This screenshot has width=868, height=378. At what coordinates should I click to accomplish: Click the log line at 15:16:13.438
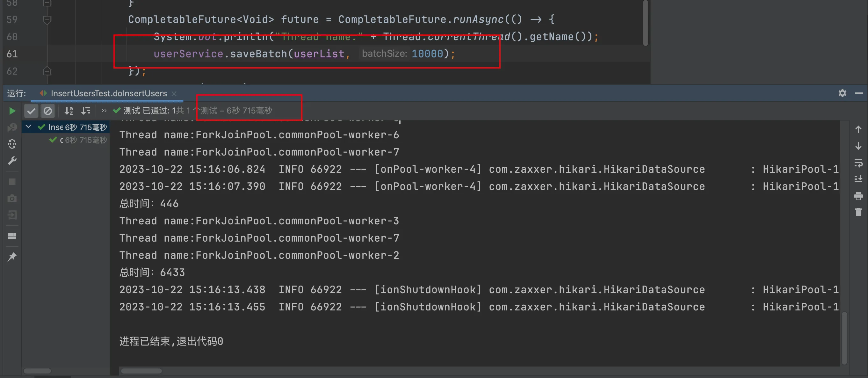coord(479,290)
